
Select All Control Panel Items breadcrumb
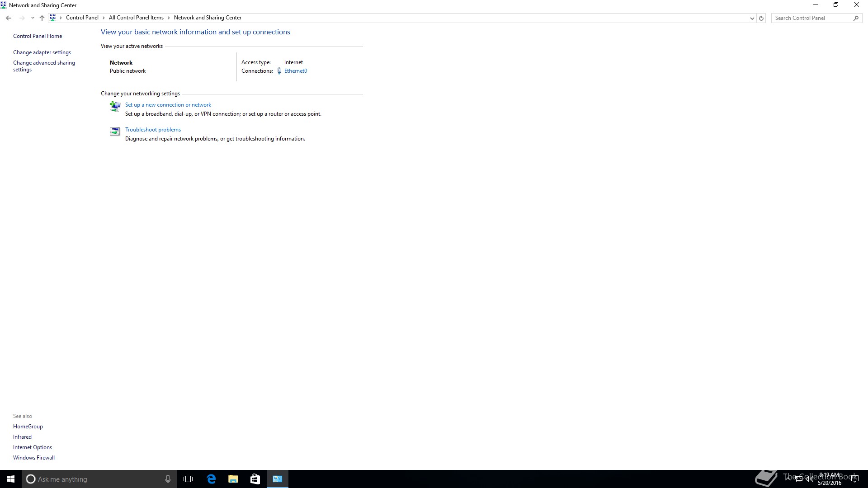(136, 18)
